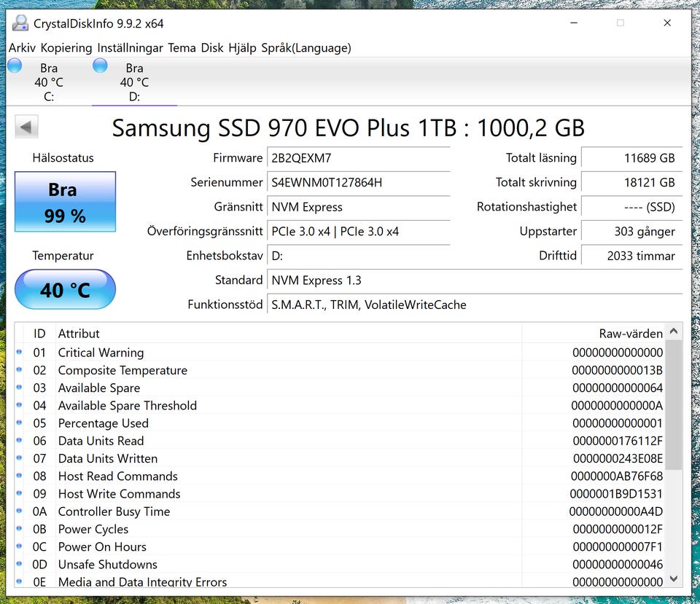This screenshot has height=604, width=700.
Task: Select the D: drive tab
Action: 134,82
